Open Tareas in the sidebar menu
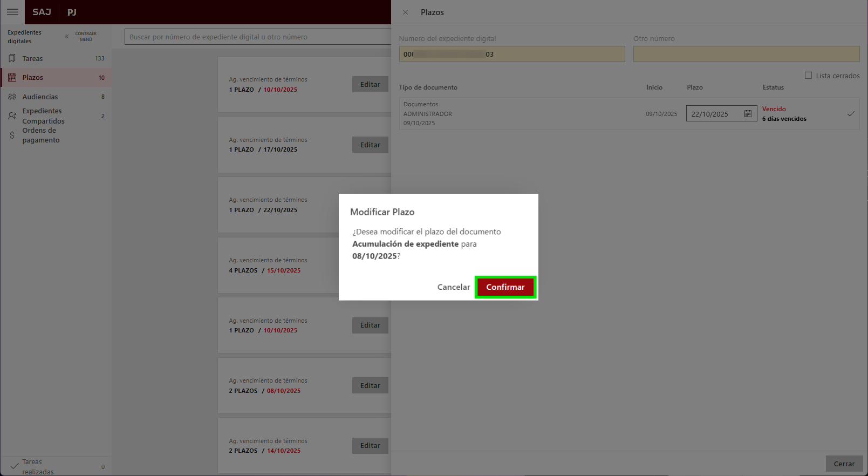 click(32, 58)
